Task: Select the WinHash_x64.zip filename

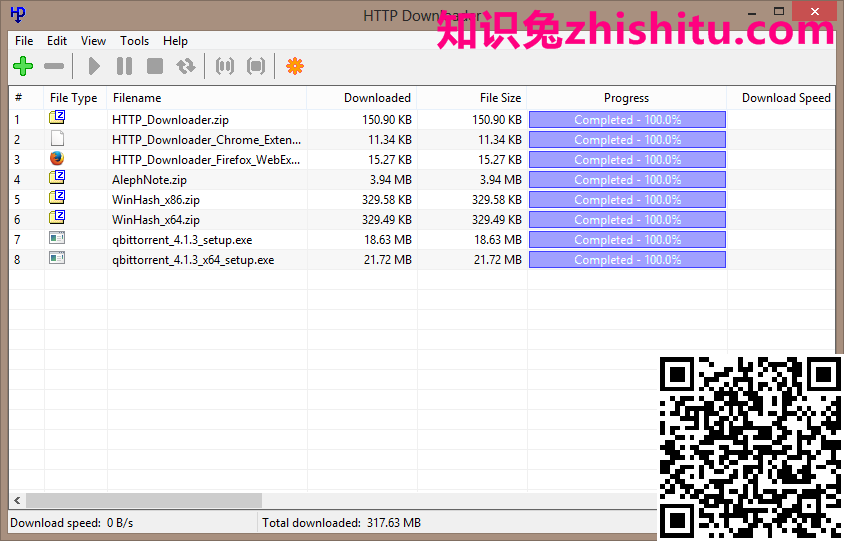Action: click(156, 220)
